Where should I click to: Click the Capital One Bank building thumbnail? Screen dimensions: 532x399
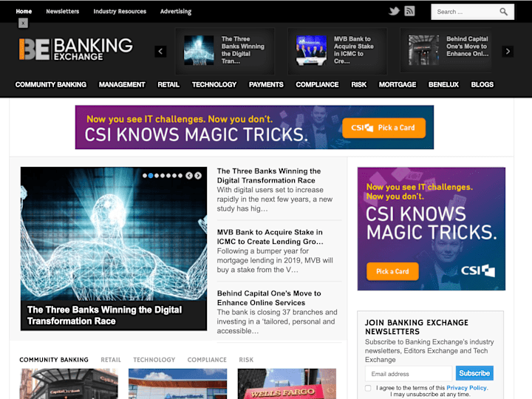coord(69,383)
